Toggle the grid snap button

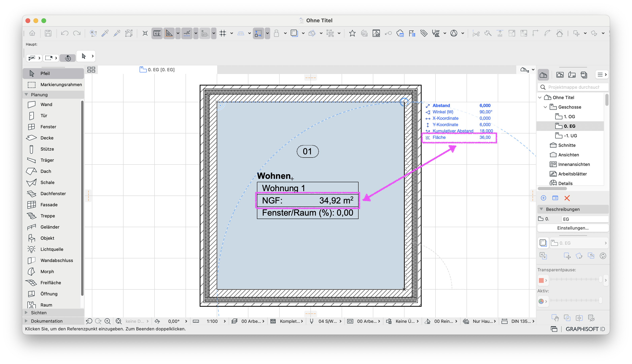(223, 33)
